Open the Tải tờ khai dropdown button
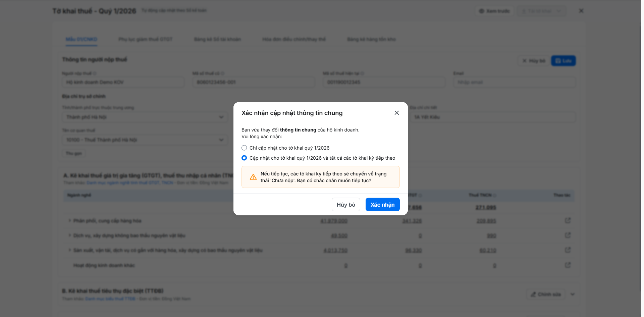This screenshot has height=317, width=644. click(541, 11)
